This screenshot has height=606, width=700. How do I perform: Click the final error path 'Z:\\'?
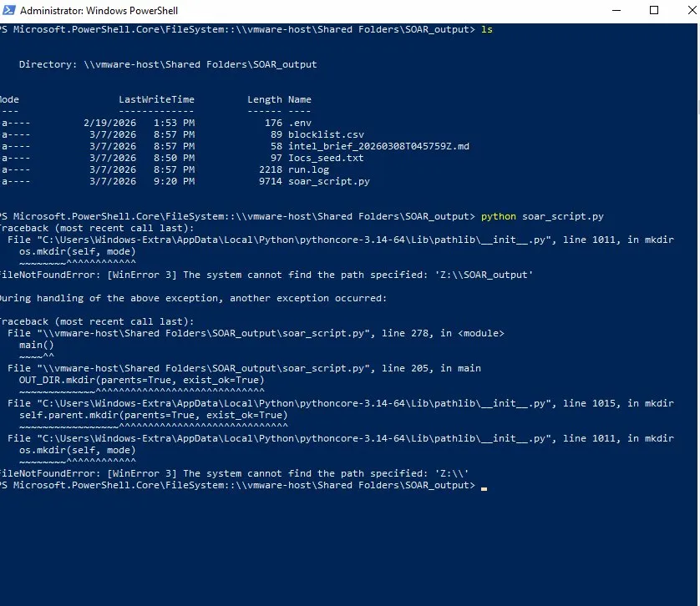(x=452, y=473)
